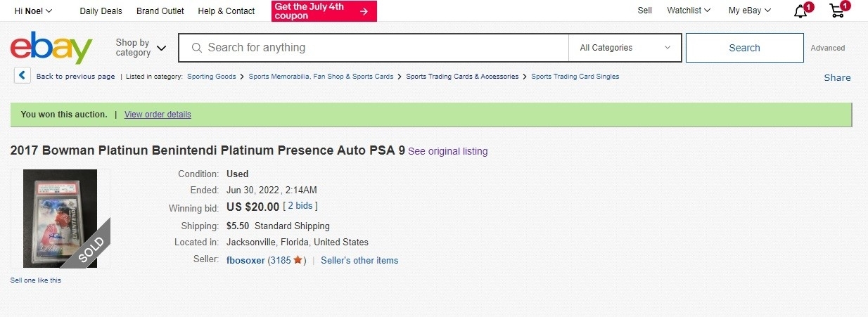Click the seller feedback star icon

[298, 260]
